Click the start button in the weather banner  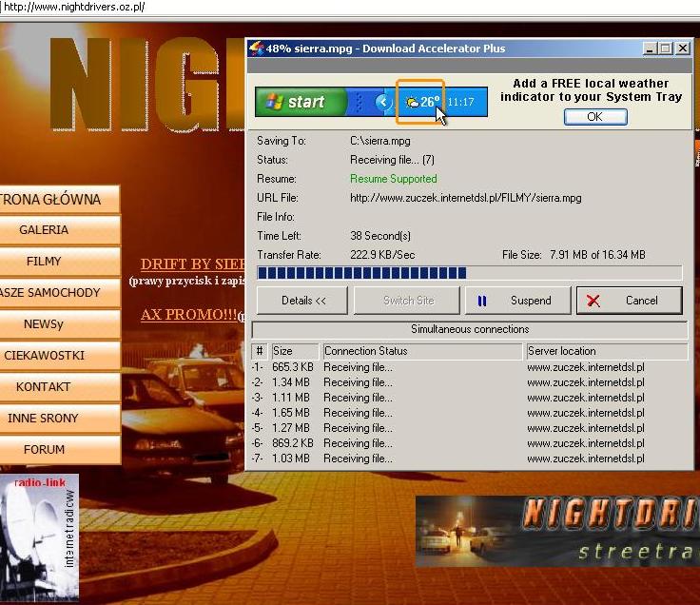click(x=301, y=102)
